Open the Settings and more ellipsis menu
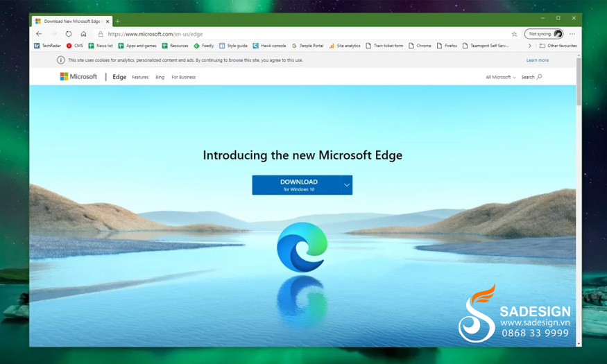The height and width of the screenshot is (364, 607). point(572,34)
